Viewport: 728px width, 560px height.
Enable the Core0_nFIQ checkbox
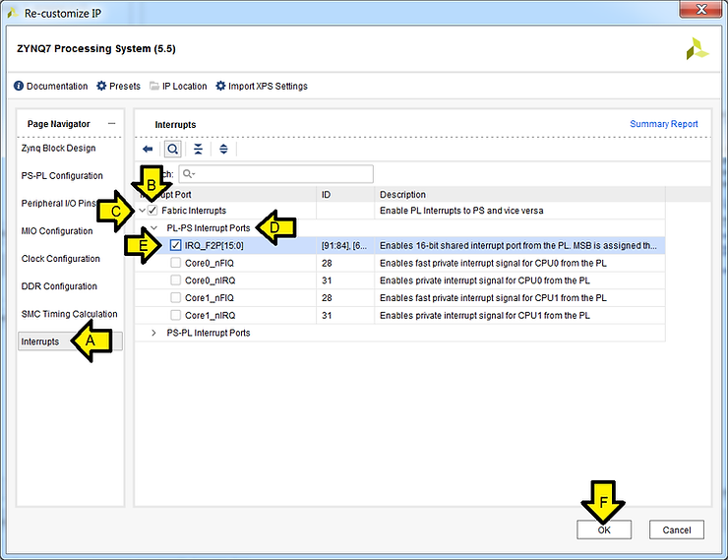coord(175,263)
